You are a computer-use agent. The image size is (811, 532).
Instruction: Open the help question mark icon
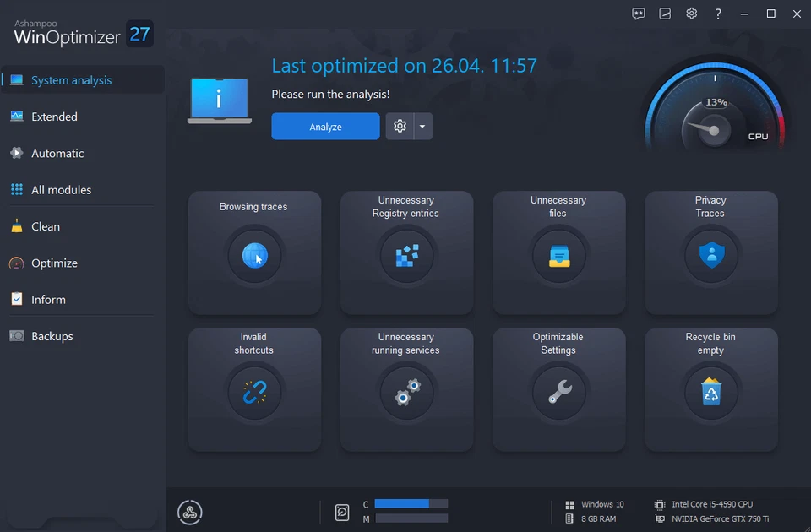pyautogui.click(x=717, y=14)
